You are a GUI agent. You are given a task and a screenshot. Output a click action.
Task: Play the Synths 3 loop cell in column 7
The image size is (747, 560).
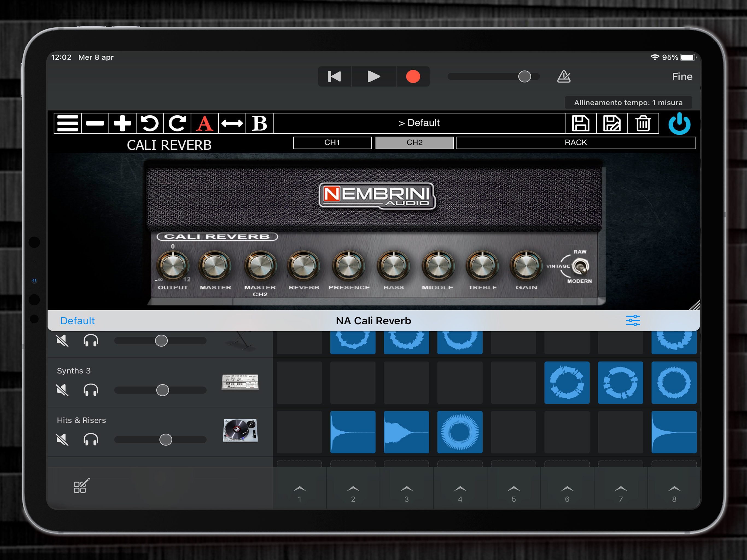point(620,383)
